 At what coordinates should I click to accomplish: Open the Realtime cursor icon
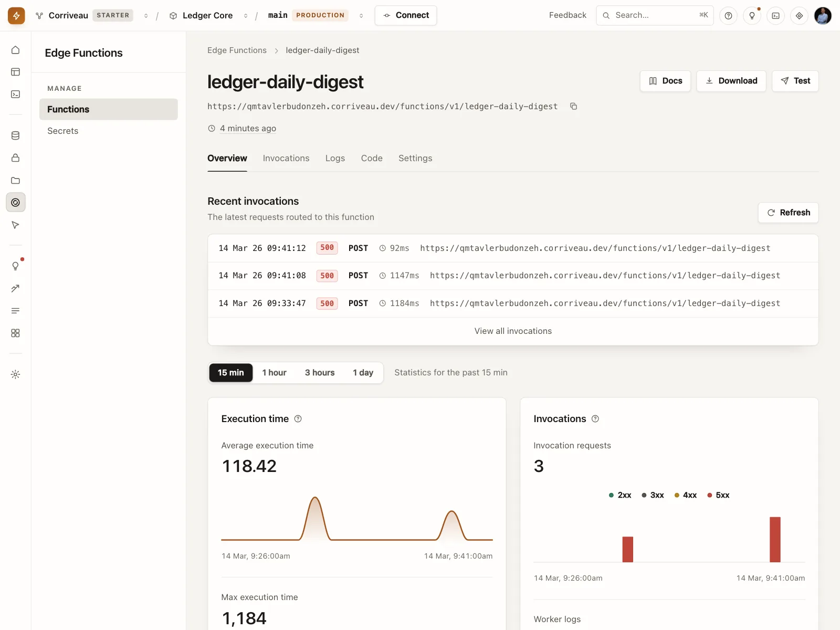pos(16,225)
